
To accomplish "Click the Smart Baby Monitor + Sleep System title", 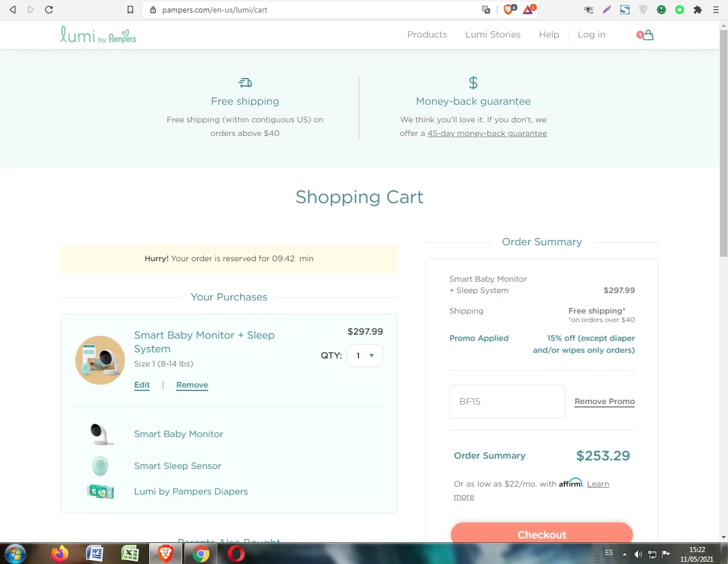I will click(204, 342).
